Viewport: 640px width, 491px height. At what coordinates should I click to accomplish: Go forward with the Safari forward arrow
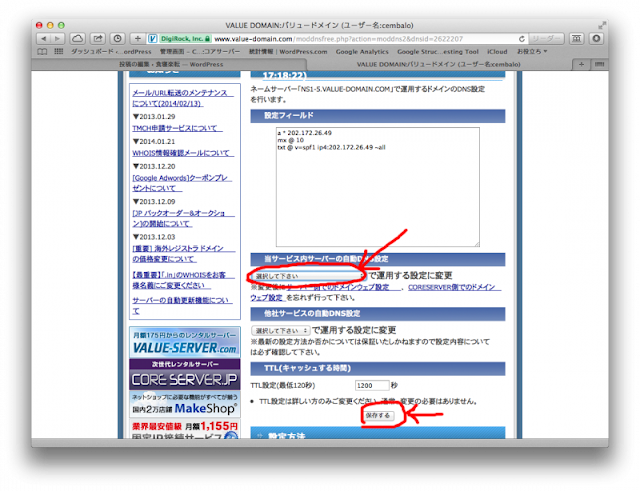[x=58, y=39]
